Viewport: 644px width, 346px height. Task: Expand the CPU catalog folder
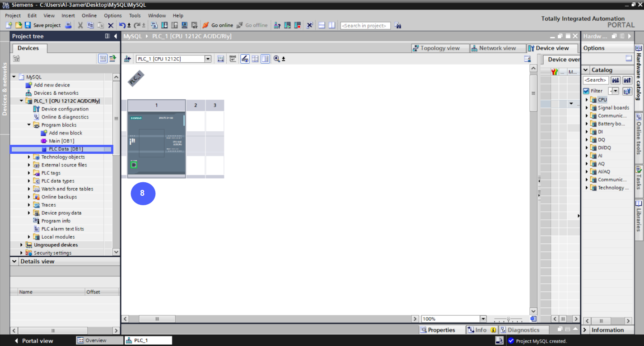point(587,100)
